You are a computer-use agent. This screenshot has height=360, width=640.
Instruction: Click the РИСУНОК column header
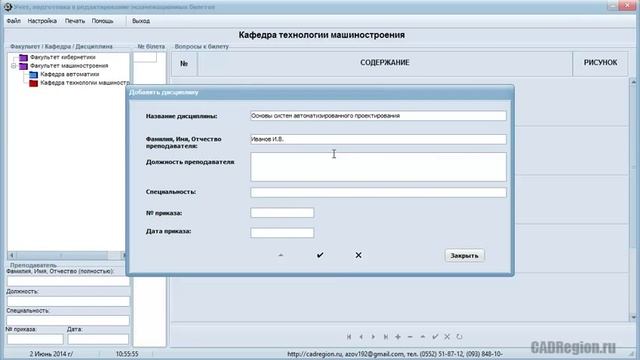pyautogui.click(x=600, y=63)
